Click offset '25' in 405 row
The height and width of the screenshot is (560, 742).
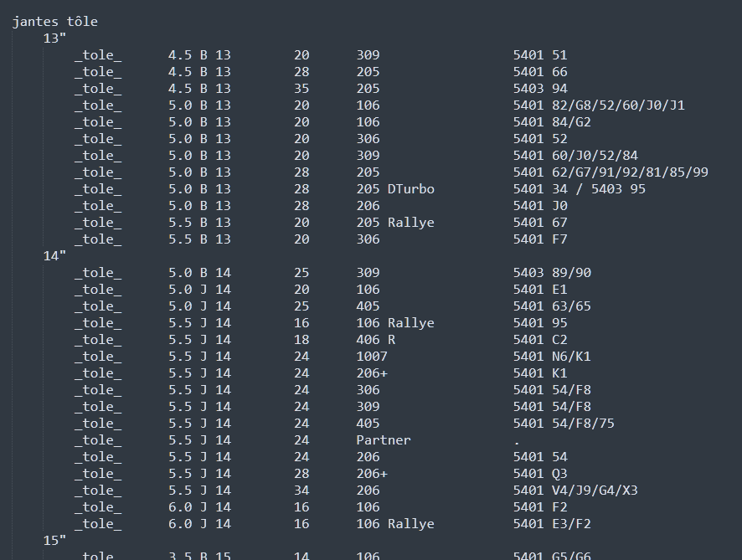[x=302, y=306]
